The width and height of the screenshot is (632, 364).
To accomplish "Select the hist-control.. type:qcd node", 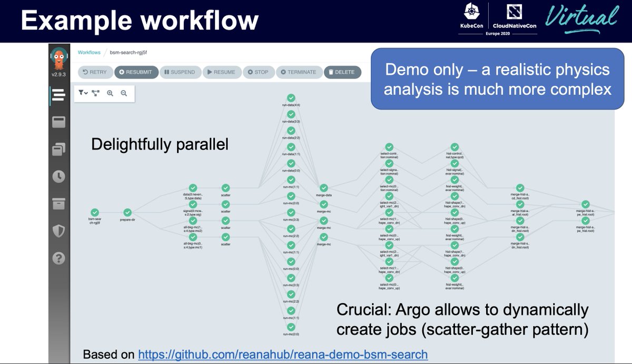I will coord(455,147).
